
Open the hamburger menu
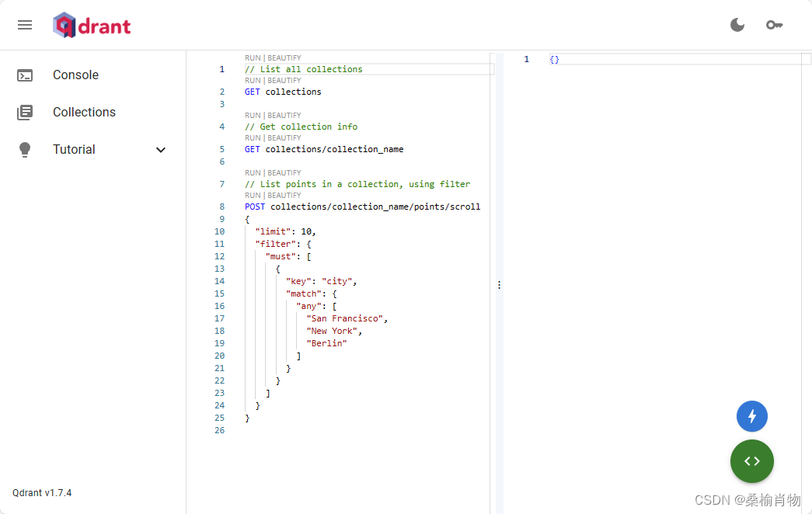click(x=25, y=25)
